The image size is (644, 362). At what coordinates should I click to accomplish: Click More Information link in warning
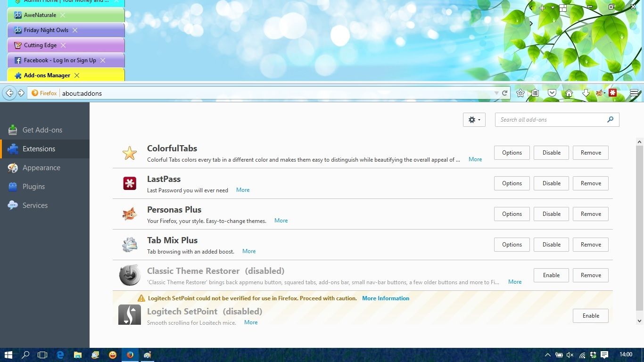click(x=386, y=298)
